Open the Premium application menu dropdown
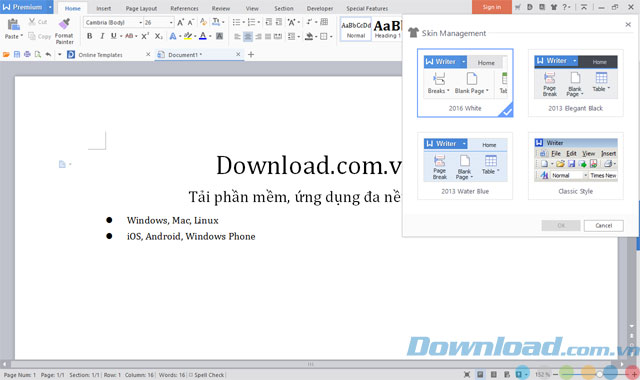The width and height of the screenshot is (640, 380). point(50,7)
